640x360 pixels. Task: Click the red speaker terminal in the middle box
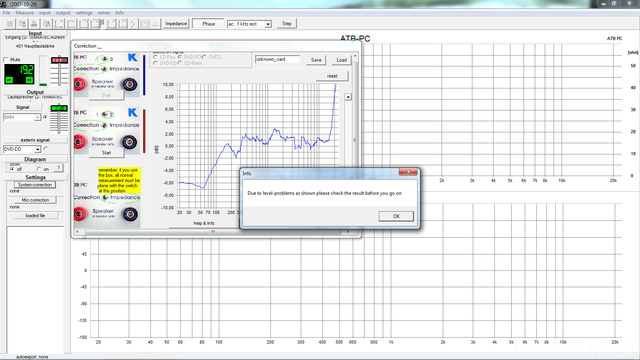click(x=79, y=142)
